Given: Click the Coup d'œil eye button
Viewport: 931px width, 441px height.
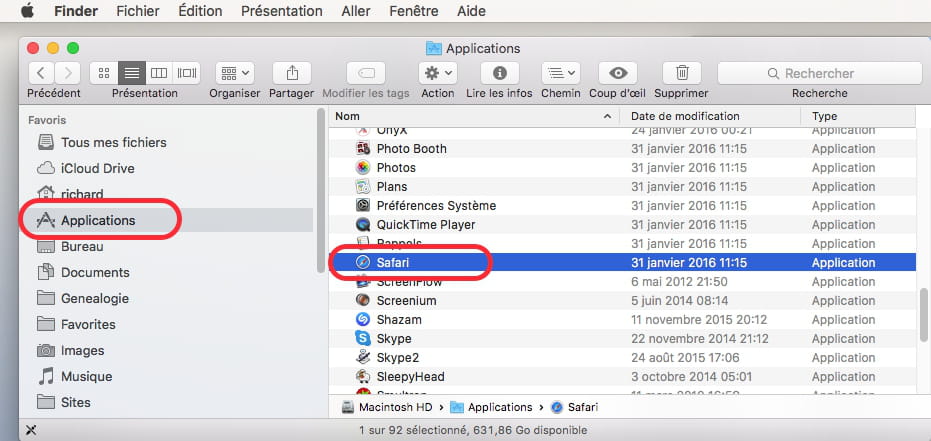Looking at the screenshot, I should pyautogui.click(x=618, y=73).
